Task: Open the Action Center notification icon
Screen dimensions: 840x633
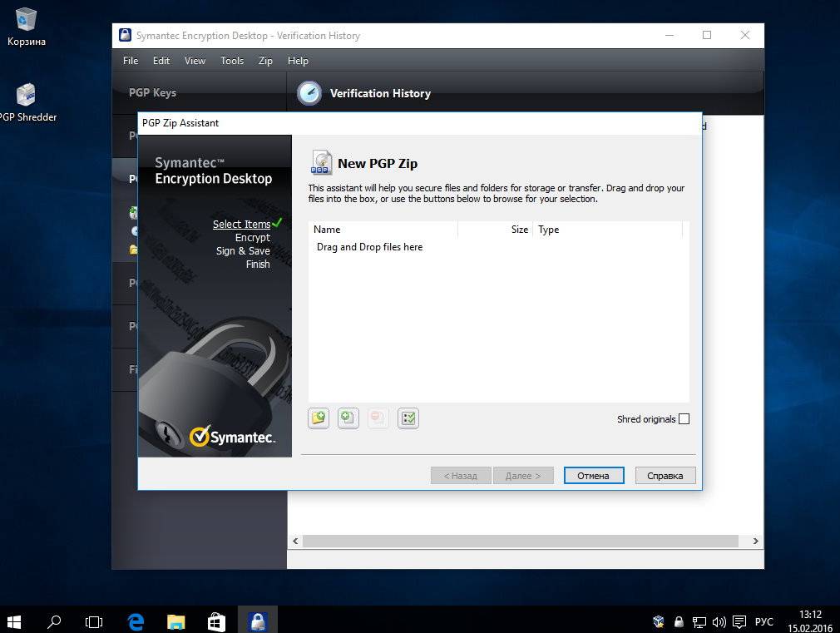Action: click(739, 621)
